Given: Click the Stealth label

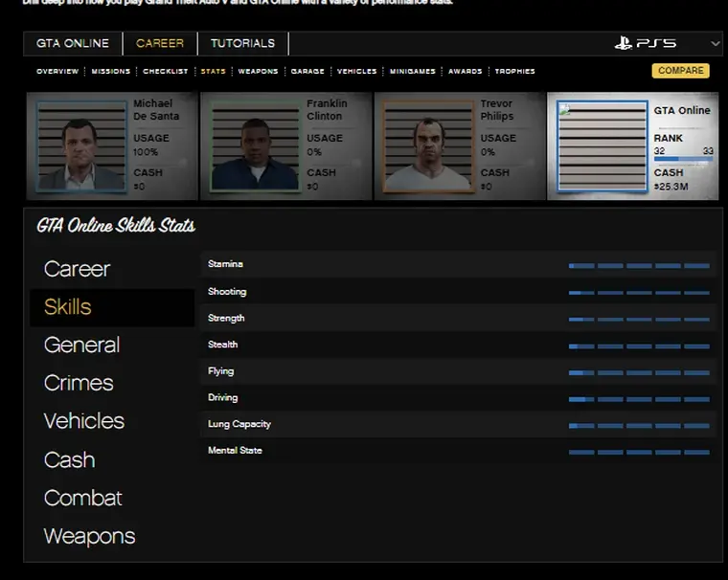Looking at the screenshot, I should click(223, 345).
